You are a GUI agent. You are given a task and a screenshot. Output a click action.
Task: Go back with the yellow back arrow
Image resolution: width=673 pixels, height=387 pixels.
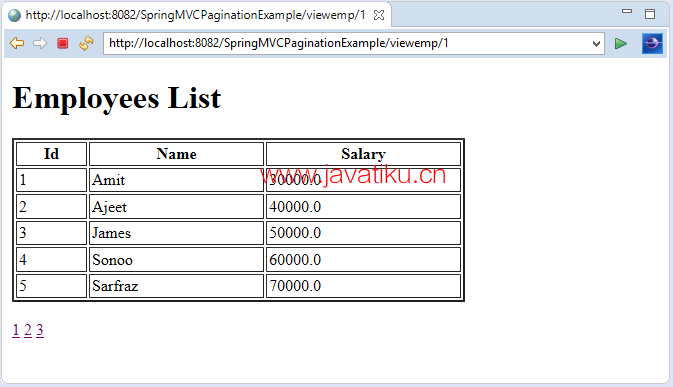pos(17,43)
